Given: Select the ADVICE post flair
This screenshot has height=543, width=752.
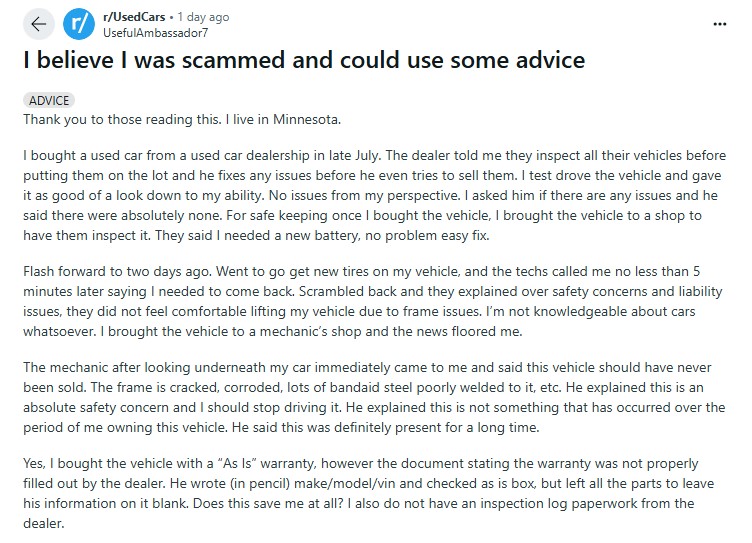Looking at the screenshot, I should 49,101.
